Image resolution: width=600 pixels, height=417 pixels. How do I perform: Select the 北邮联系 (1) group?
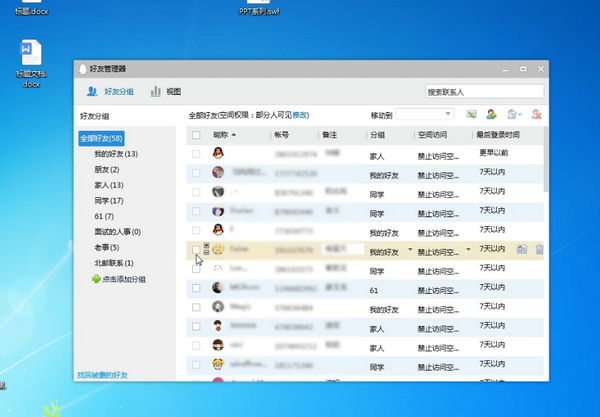tap(114, 263)
